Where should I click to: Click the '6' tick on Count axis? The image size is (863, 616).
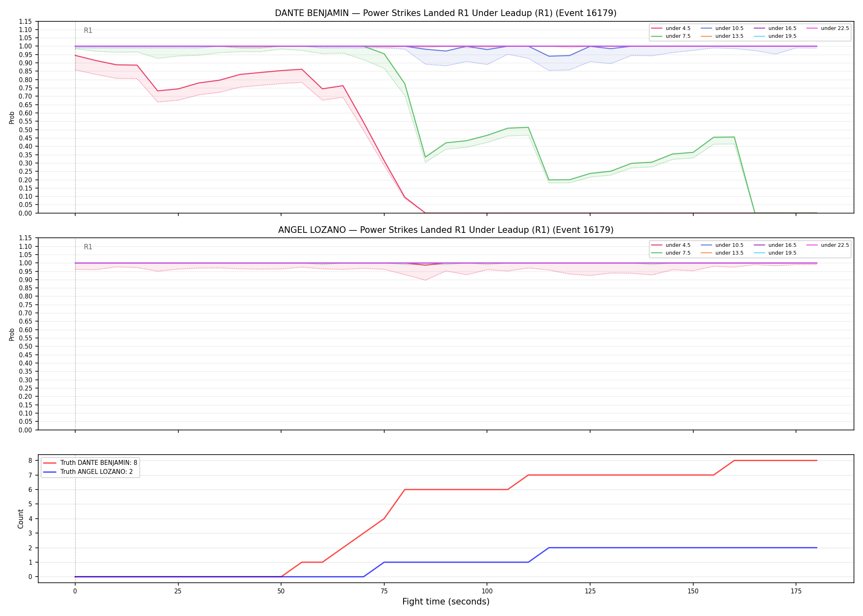(x=30, y=490)
